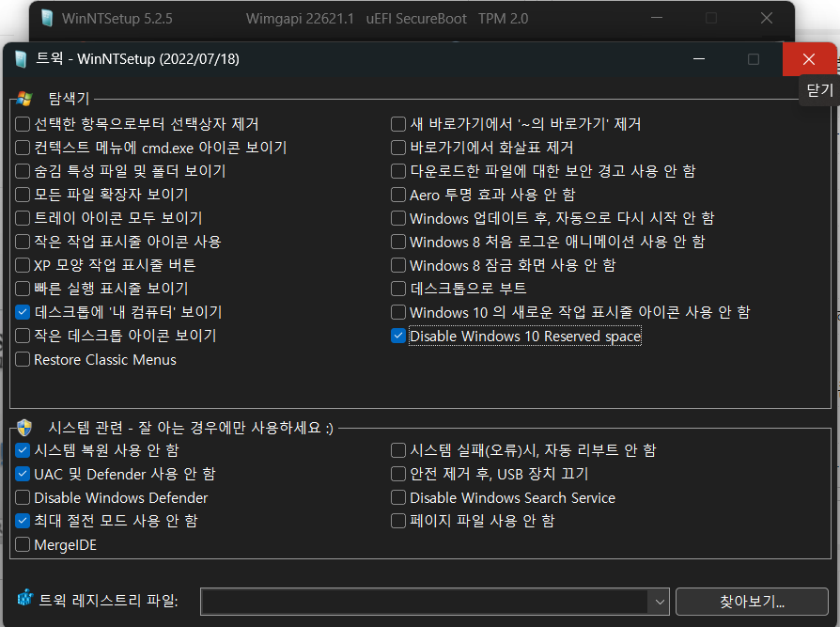Image resolution: width=840 pixels, height=627 pixels.
Task: Click the 트윅 window title bar icon
Action: (x=21, y=59)
